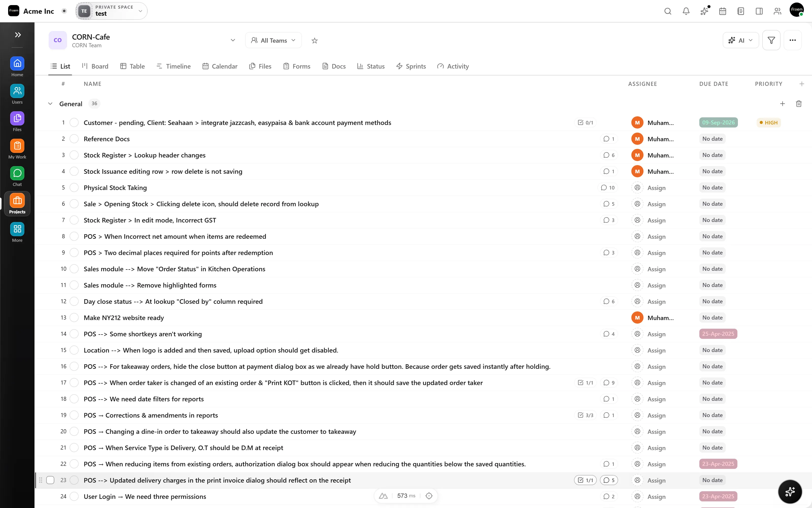Viewport: 812px width, 508px height.
Task: Switch to the Board tab
Action: (95, 66)
